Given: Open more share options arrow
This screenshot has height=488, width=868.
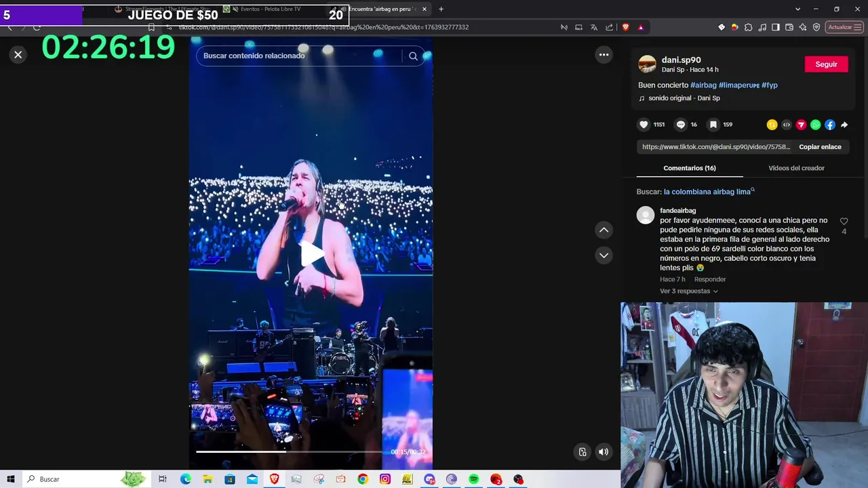Looking at the screenshot, I should click(844, 125).
